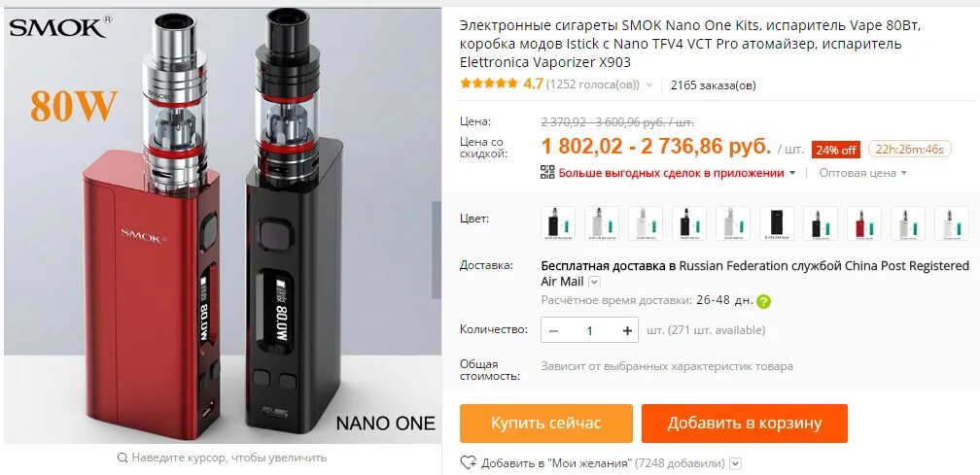This screenshot has height=475, width=980.
Task: Select the solid black mod-only color option
Action: [776, 223]
